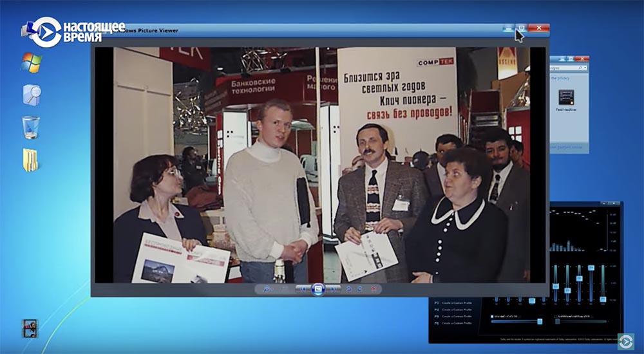Screen dimensions: 644x354
Task: Close the gadget gallery window
Action: tap(582, 59)
